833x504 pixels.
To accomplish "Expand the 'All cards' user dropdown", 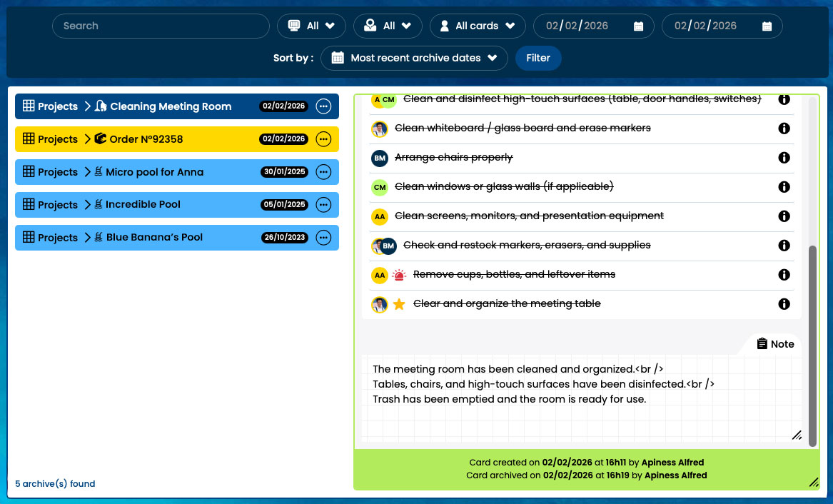I will pyautogui.click(x=476, y=26).
